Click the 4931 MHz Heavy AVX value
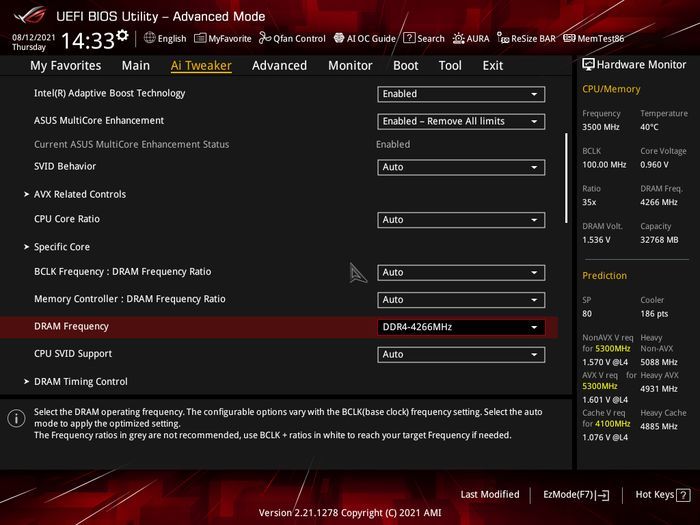 (x=658, y=389)
